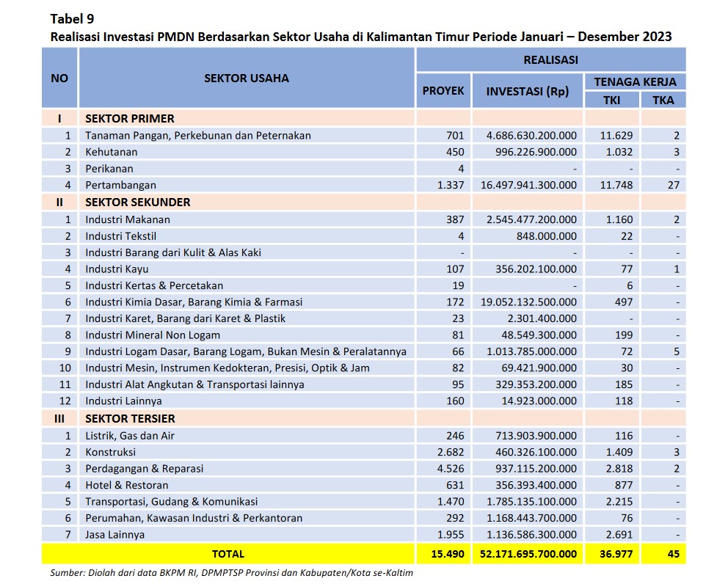Select 'Industri Kertas & Percetakan' row label
The image size is (728, 584).
pos(154,285)
